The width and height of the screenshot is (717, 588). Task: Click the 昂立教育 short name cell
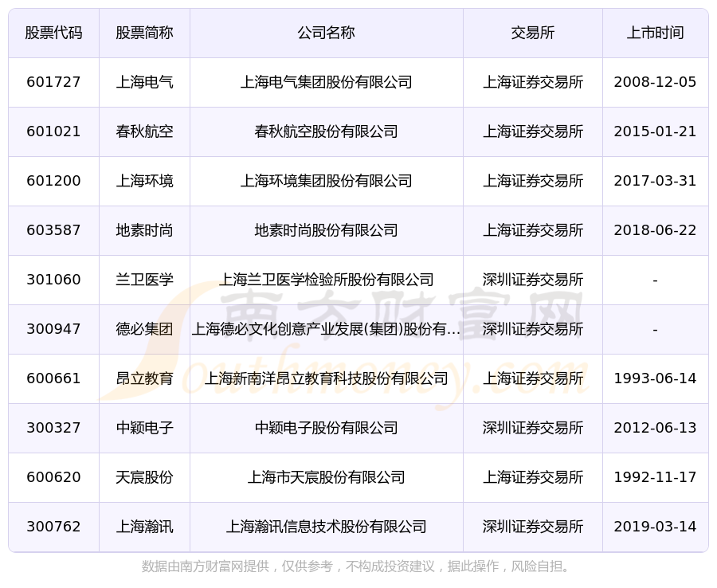coord(144,378)
